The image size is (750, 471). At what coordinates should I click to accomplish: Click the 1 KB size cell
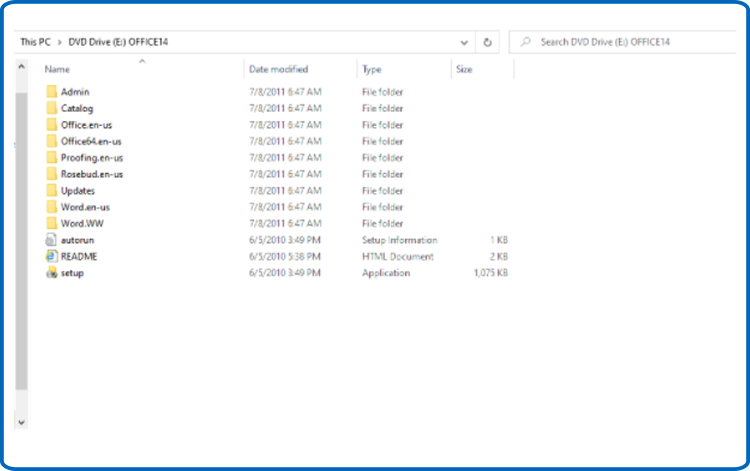[499, 240]
